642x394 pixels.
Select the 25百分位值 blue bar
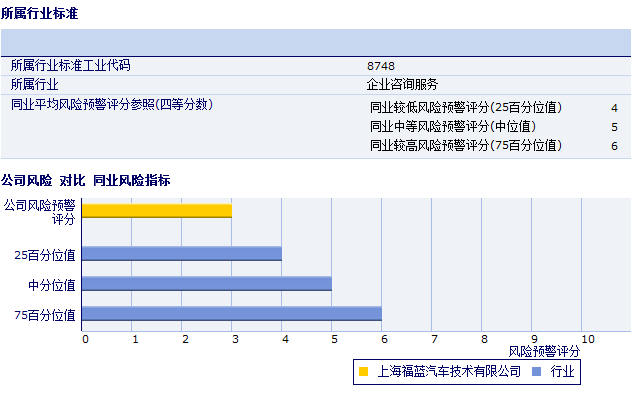(x=182, y=254)
